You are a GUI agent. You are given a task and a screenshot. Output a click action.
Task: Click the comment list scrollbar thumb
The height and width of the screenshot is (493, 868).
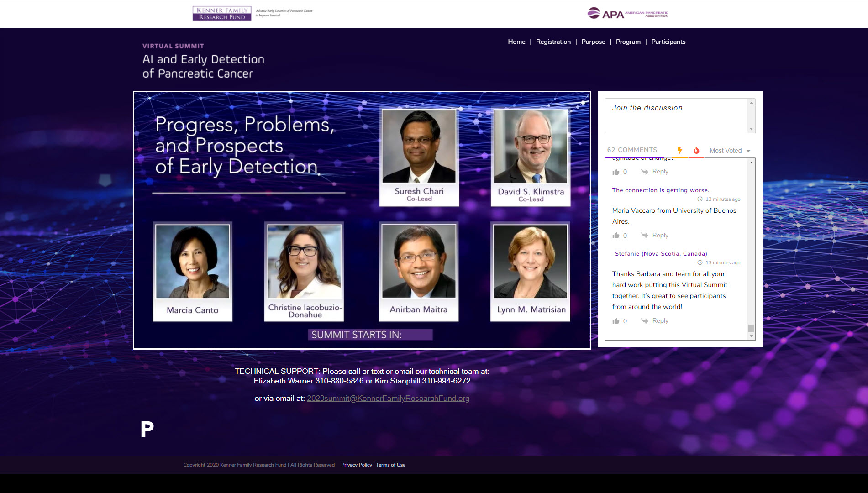point(751,328)
